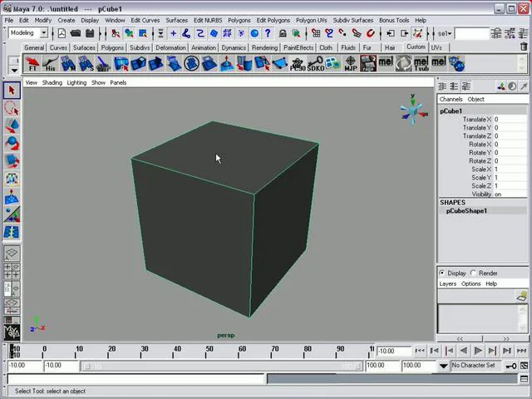Select the arrow Select tool
Viewport: 532px width, 399px height.
pyautogui.click(x=12, y=91)
